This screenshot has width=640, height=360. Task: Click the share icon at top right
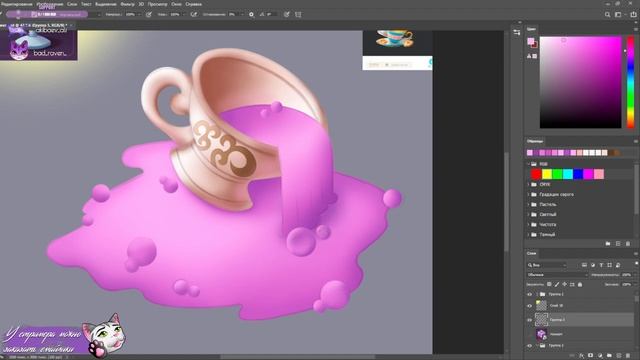pos(633,14)
